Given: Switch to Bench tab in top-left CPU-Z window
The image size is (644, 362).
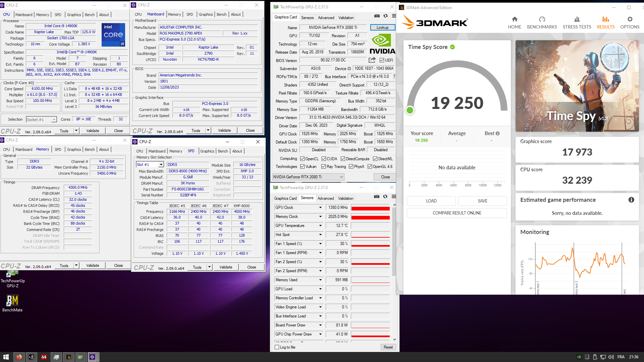Looking at the screenshot, I should click(90, 15).
